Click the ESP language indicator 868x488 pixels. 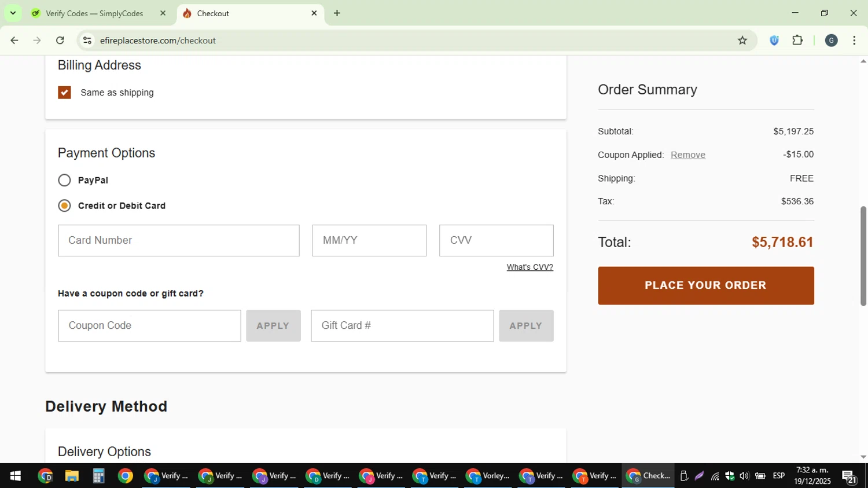pyautogui.click(x=779, y=476)
